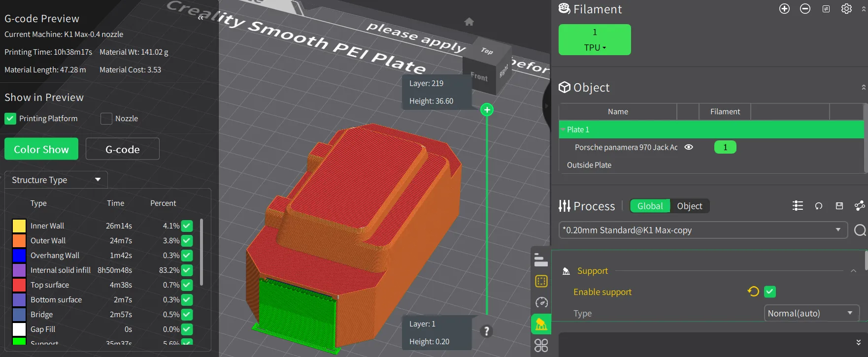This screenshot has width=868, height=357.
Task: Enable the Nozzle preview checkbox
Action: 106,119
